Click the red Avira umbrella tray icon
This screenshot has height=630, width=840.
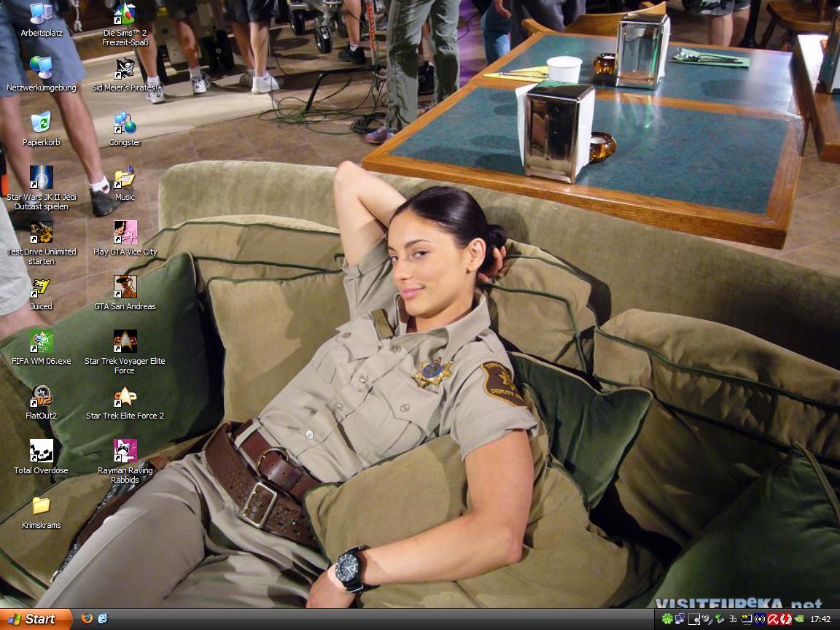click(x=773, y=619)
